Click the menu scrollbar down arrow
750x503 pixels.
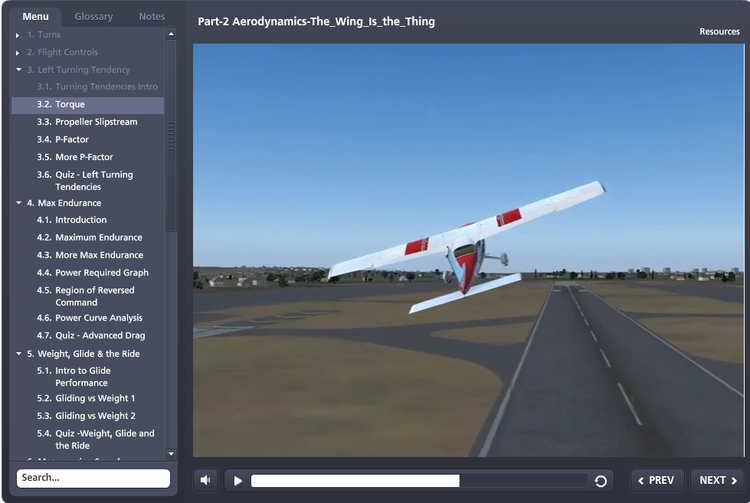point(171,454)
